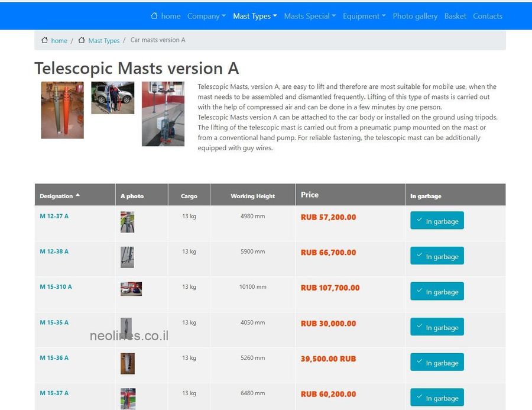532x410 pixels.
Task: Click the house icon beside Mast Types breadcrumb
Action: click(x=82, y=40)
